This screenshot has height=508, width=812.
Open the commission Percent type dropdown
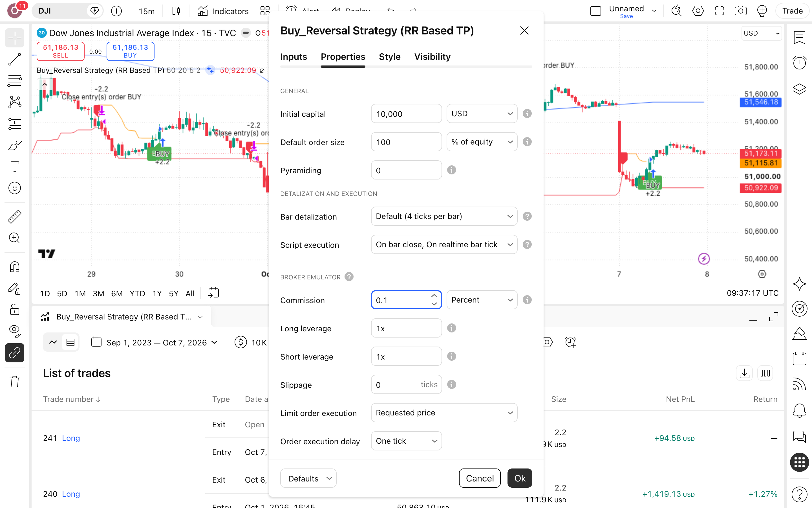tap(482, 300)
